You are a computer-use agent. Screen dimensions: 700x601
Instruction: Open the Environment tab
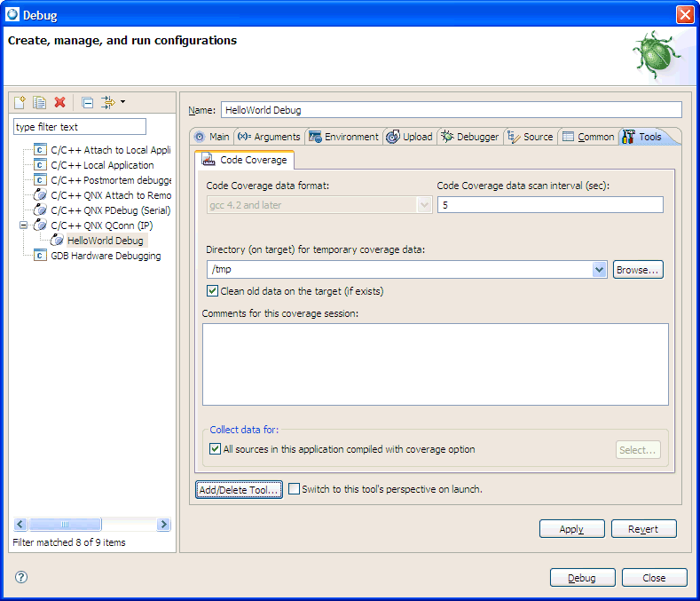343,137
